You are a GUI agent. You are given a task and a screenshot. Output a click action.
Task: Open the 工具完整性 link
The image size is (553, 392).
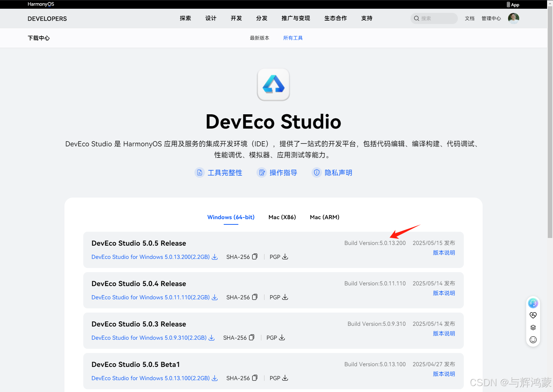click(x=225, y=173)
